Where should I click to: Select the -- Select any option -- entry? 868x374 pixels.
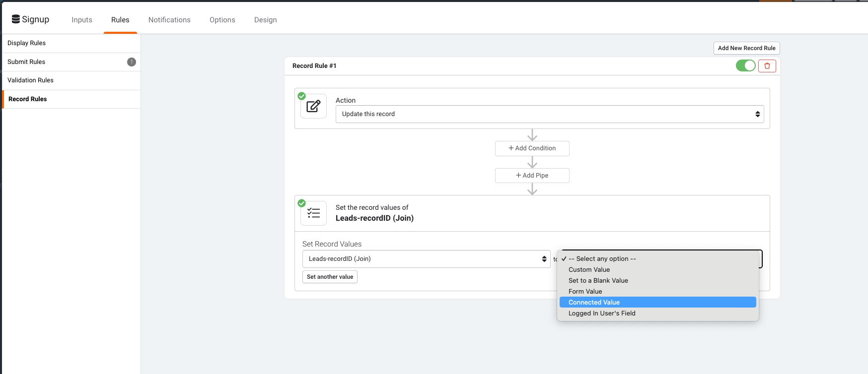point(658,259)
